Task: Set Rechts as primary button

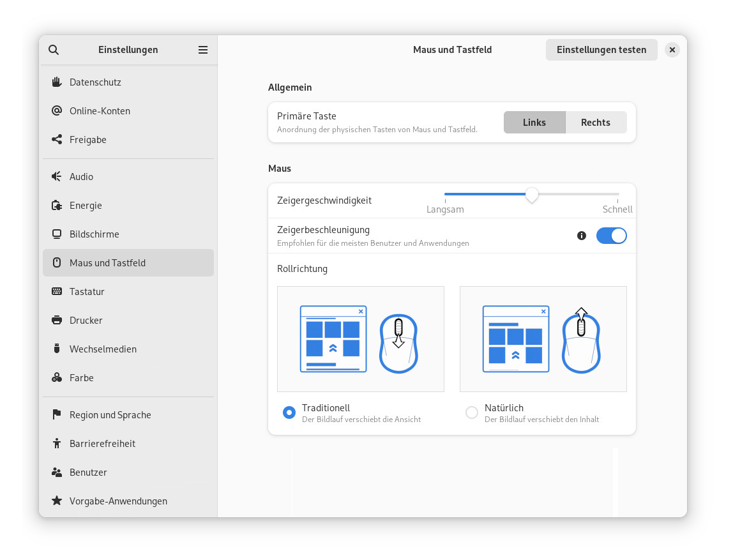Action: click(x=596, y=122)
